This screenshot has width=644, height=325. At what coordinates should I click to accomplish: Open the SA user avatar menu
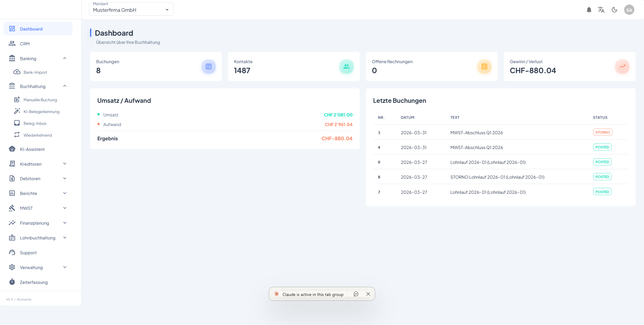pyautogui.click(x=629, y=10)
